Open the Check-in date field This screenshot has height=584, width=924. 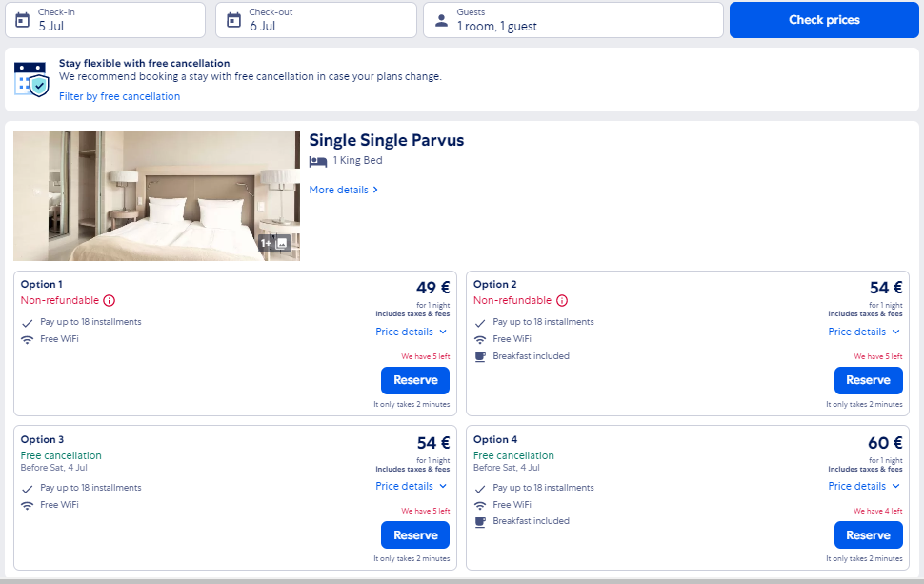(106, 20)
